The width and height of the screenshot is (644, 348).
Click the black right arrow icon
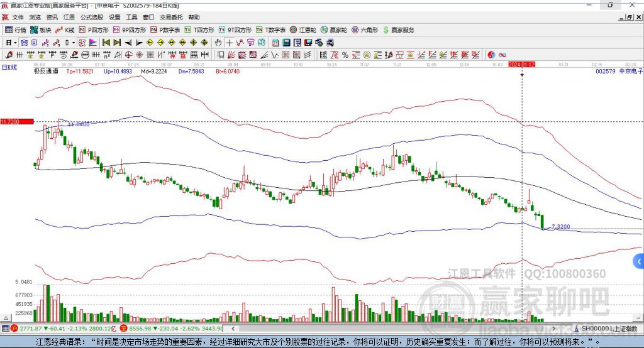point(139,43)
